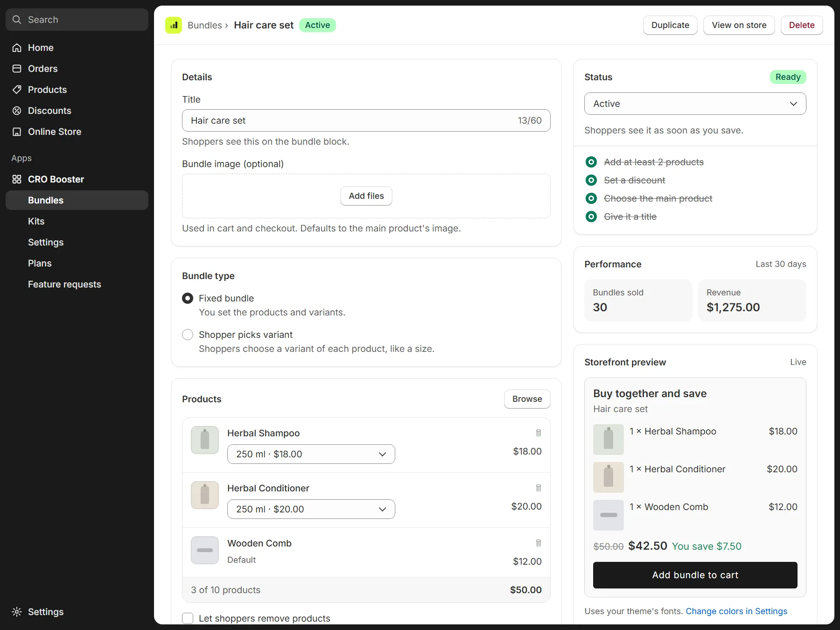Click the search magnifier icon
Viewport: 840px width, 630px height.
(x=17, y=20)
